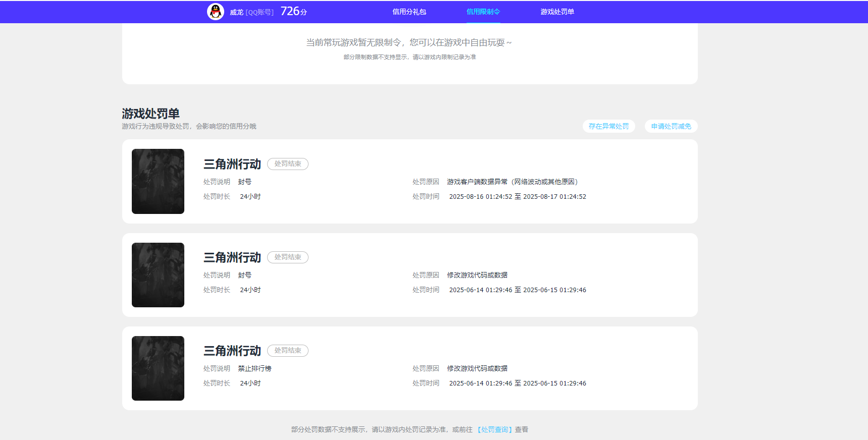Click 三角洲行动 title of the 禁止排行榜 record
The width and height of the screenshot is (868, 440).
point(232,351)
